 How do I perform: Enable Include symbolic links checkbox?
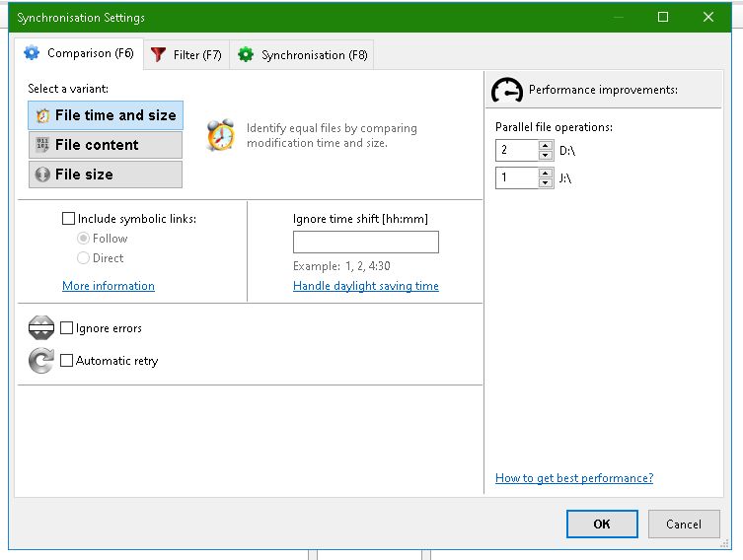(x=69, y=218)
